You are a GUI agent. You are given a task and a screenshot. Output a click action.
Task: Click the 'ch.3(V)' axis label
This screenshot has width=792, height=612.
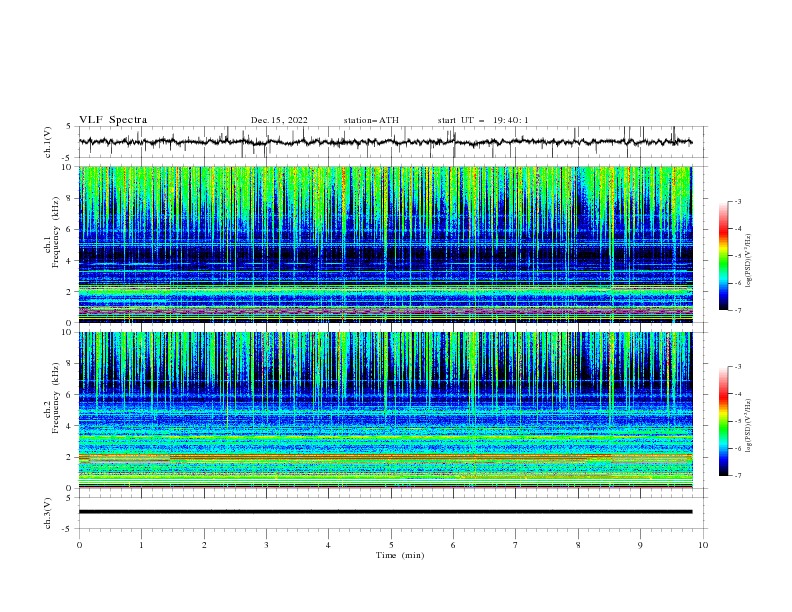pos(48,513)
